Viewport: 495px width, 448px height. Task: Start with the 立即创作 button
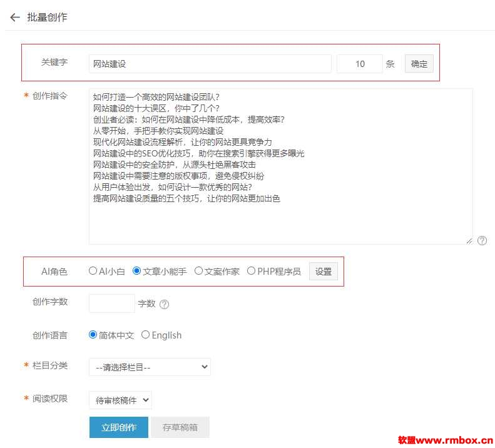tap(119, 427)
